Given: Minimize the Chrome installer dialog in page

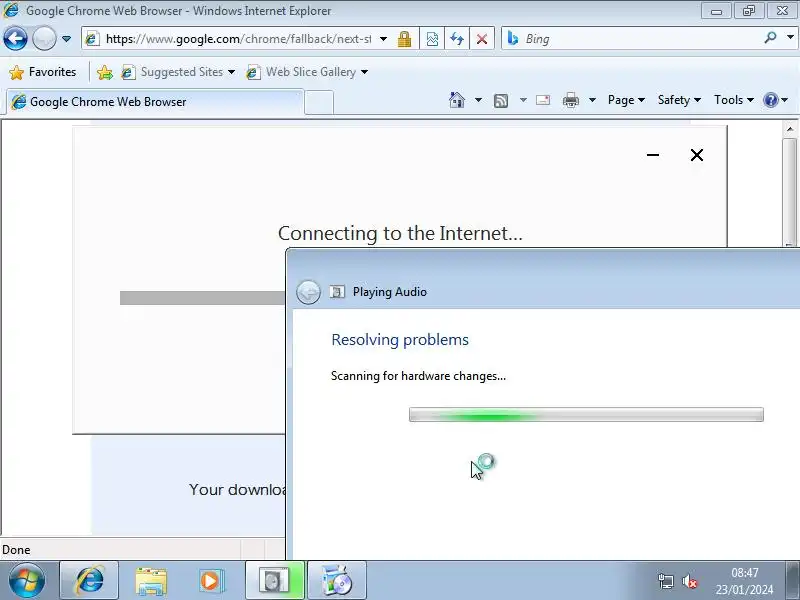Looking at the screenshot, I should point(653,155).
